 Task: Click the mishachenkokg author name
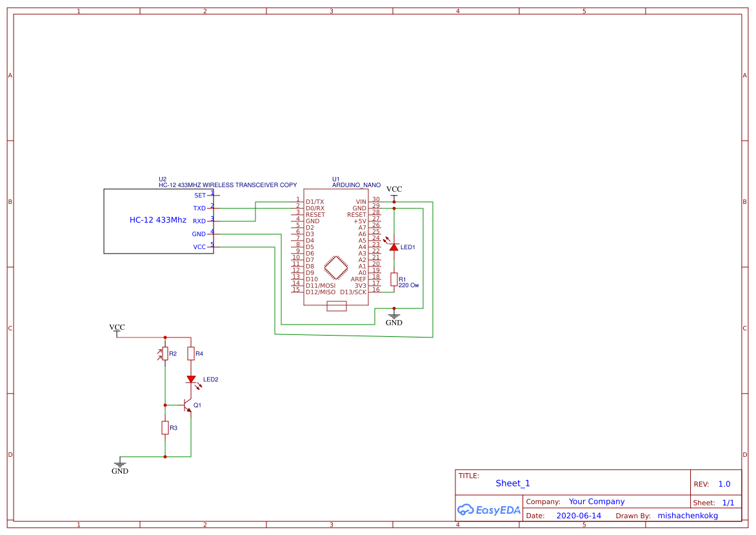(x=688, y=516)
